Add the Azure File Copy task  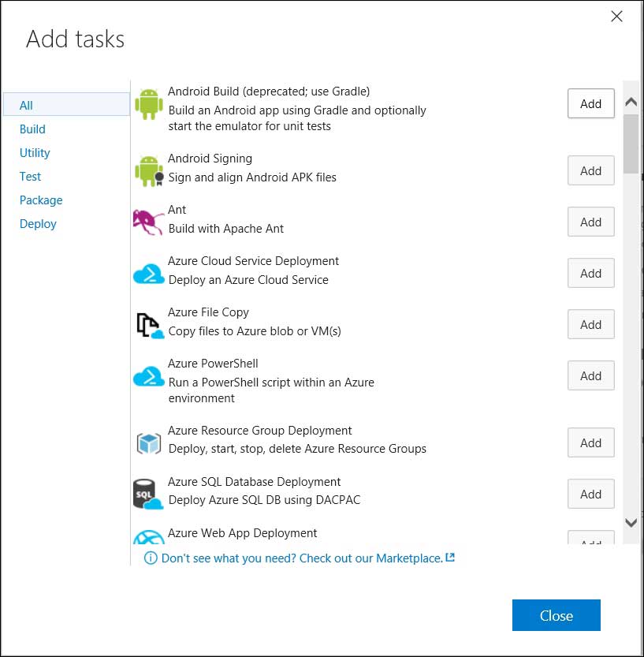coord(590,324)
